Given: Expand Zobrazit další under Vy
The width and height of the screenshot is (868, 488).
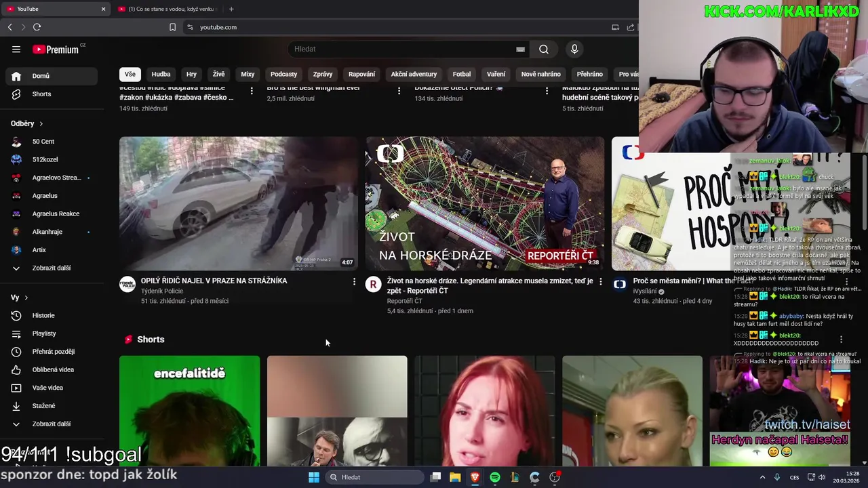Looking at the screenshot, I should (52, 424).
